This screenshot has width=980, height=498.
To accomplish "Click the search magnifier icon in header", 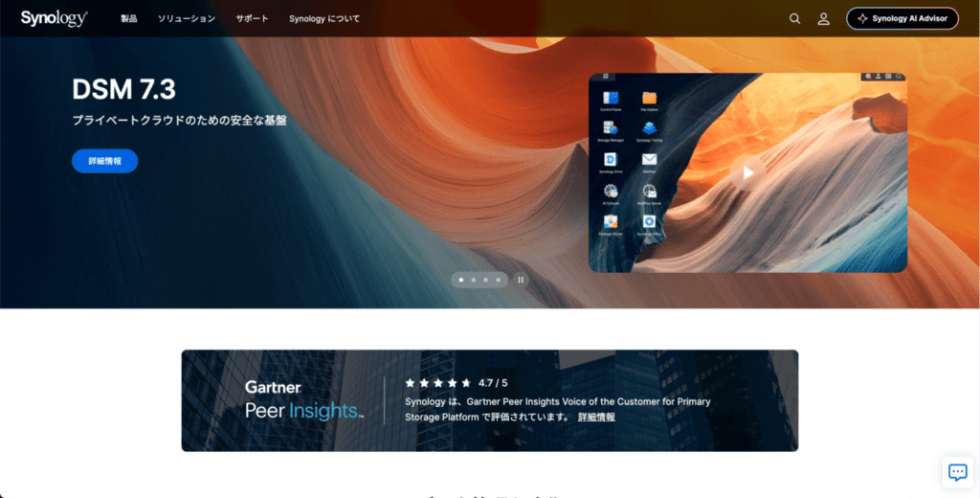I will click(x=794, y=18).
